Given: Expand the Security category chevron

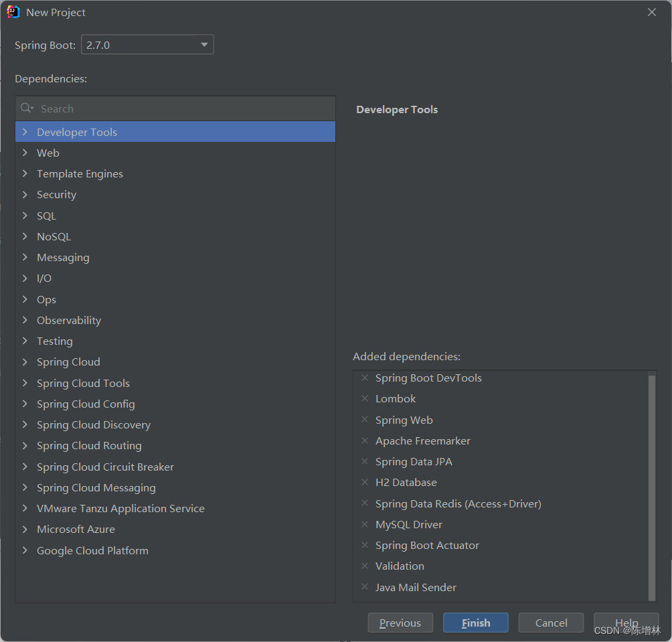Looking at the screenshot, I should click(x=25, y=195).
